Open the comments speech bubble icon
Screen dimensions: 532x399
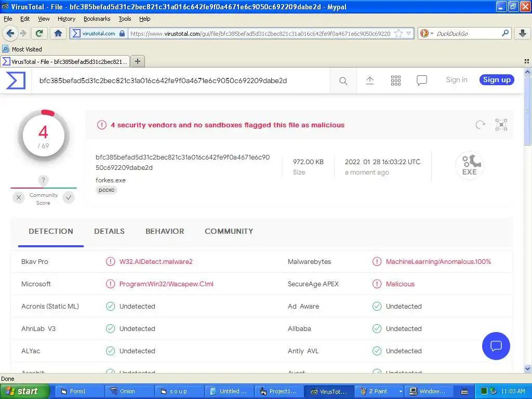(x=421, y=81)
